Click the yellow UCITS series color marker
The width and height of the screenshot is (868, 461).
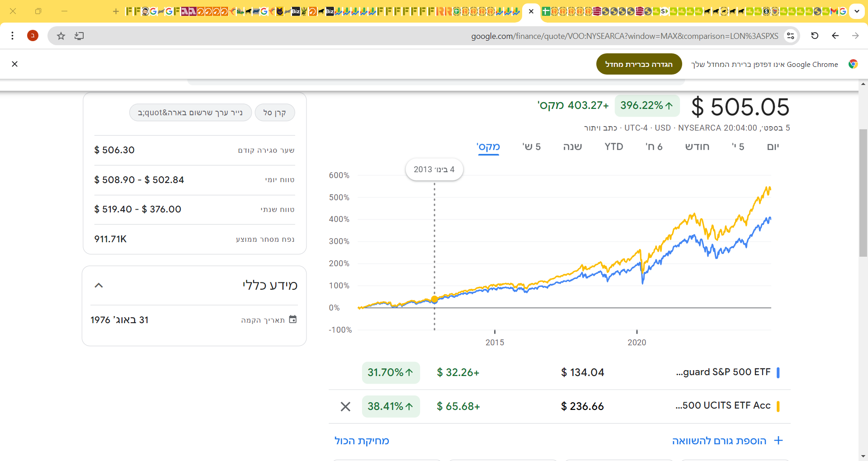tap(778, 406)
